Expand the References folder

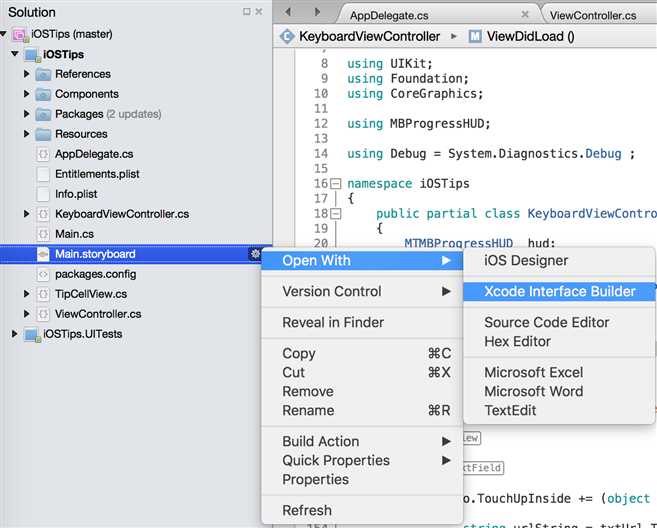pyautogui.click(x=26, y=74)
